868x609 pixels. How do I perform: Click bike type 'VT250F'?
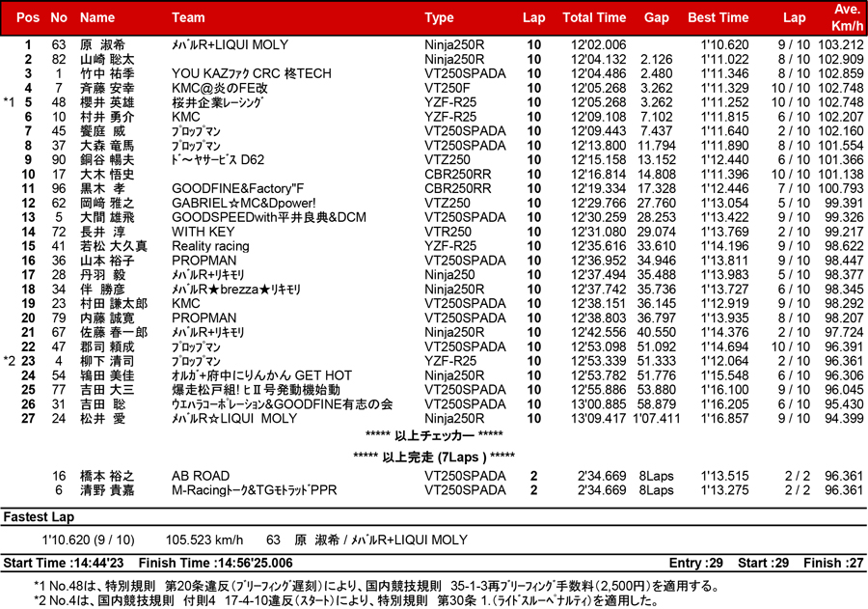tap(448, 88)
